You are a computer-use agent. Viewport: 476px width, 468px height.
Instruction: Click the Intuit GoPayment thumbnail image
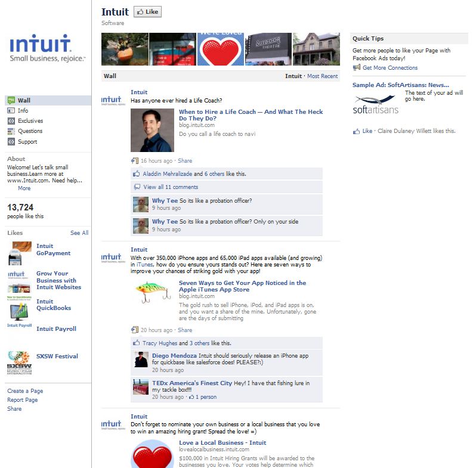(x=20, y=253)
